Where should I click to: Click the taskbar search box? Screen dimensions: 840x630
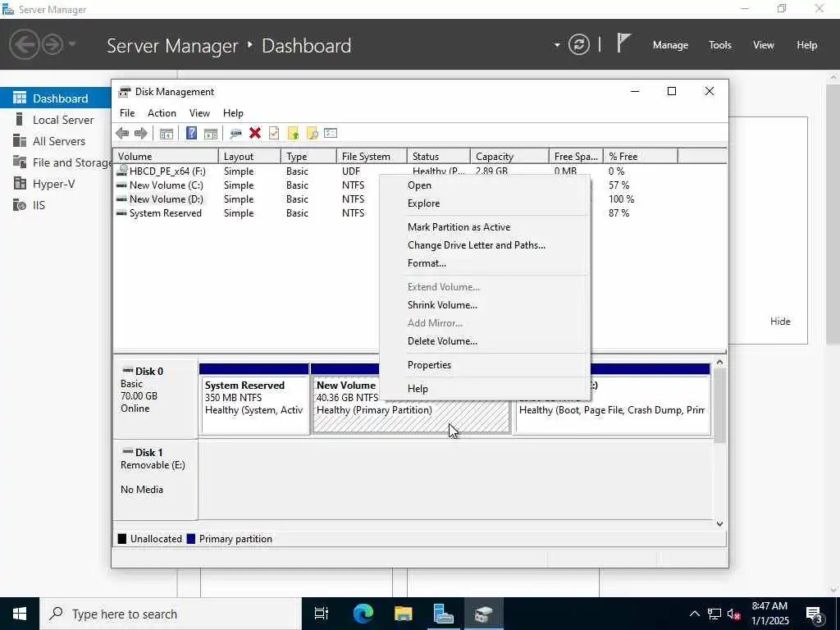coord(171,614)
